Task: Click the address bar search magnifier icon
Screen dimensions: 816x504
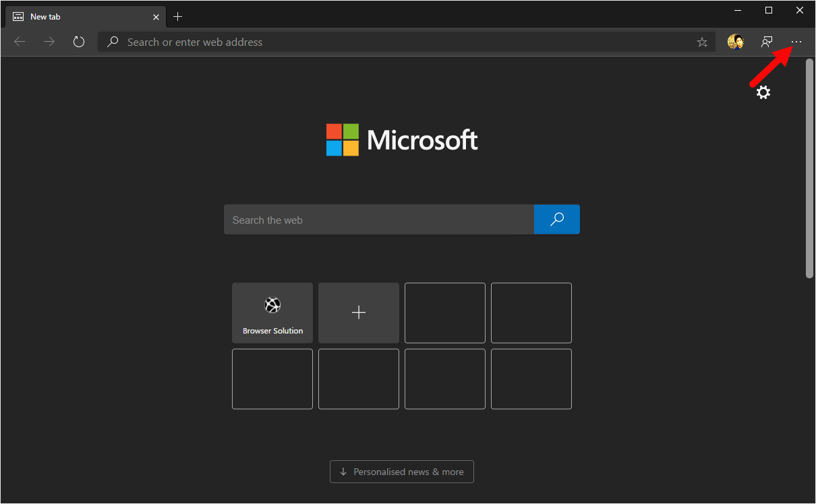Action: click(113, 42)
